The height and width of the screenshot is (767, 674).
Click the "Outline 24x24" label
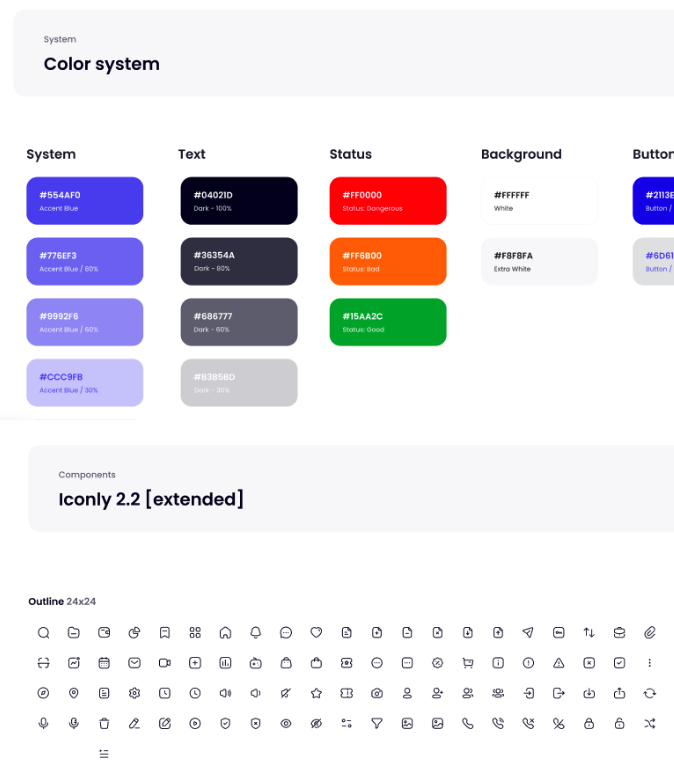62,602
